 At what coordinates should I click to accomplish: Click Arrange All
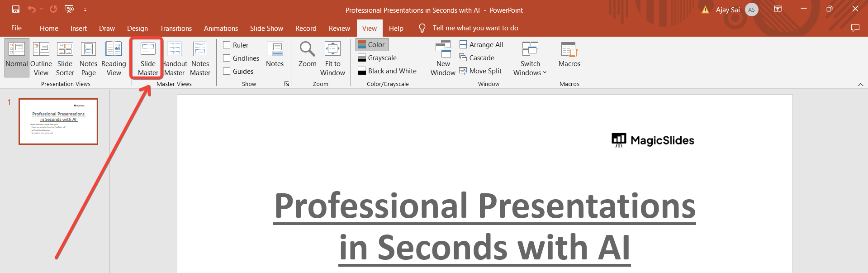(x=481, y=44)
